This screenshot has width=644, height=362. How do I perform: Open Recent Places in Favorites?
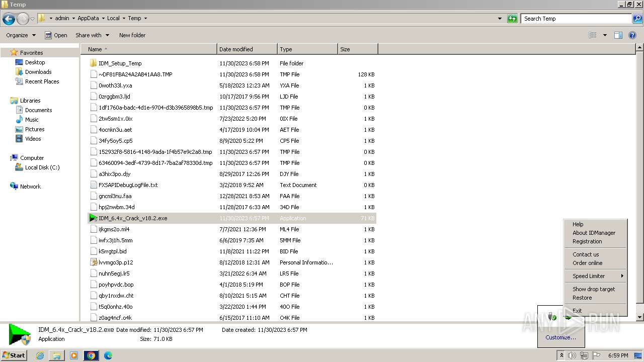pyautogui.click(x=42, y=81)
